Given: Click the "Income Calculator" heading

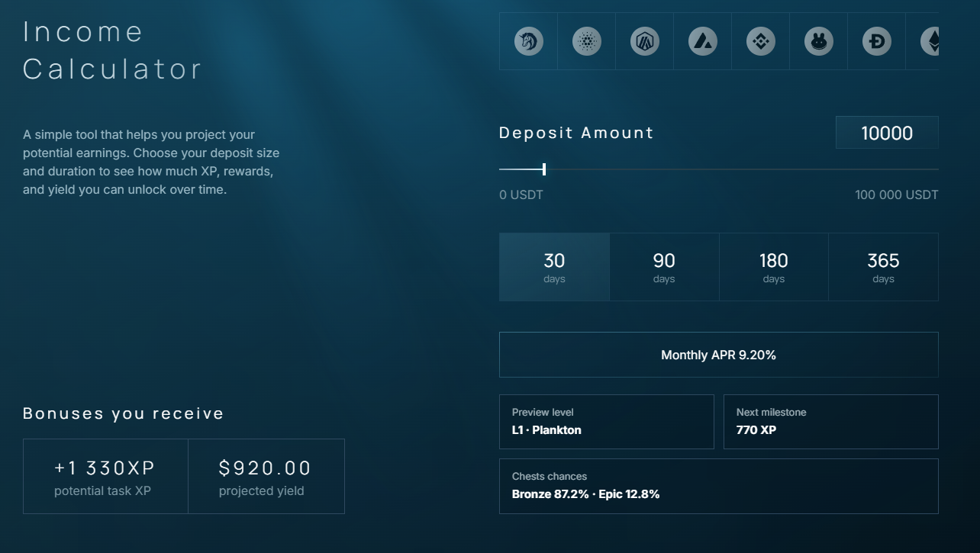Looking at the screenshot, I should (x=113, y=50).
